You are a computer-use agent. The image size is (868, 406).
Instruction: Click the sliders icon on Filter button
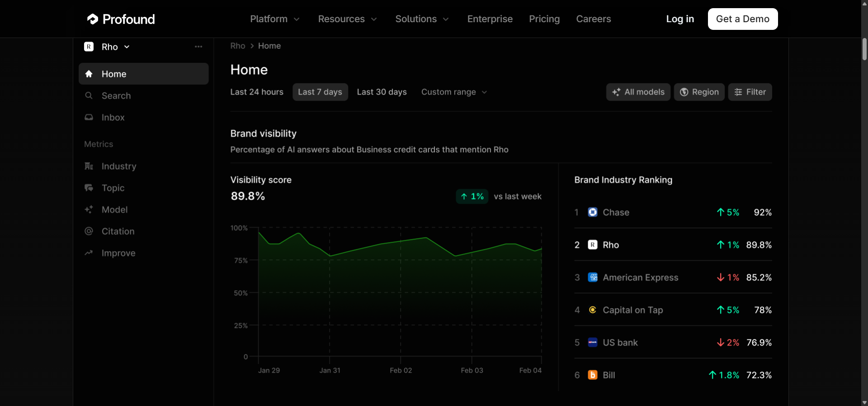click(x=738, y=92)
